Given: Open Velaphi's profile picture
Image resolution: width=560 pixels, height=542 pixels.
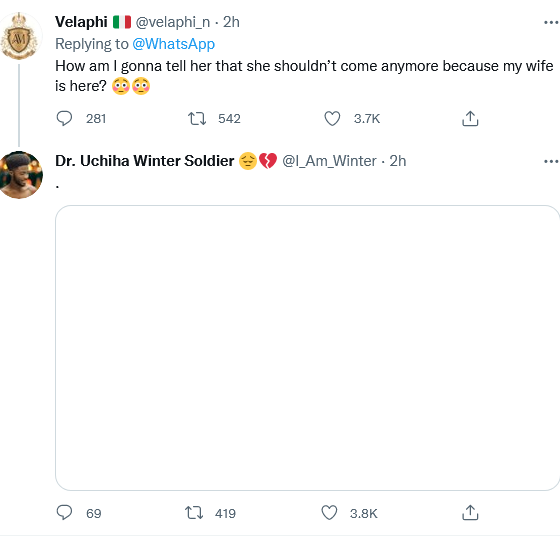Looking at the screenshot, I should [x=19, y=36].
